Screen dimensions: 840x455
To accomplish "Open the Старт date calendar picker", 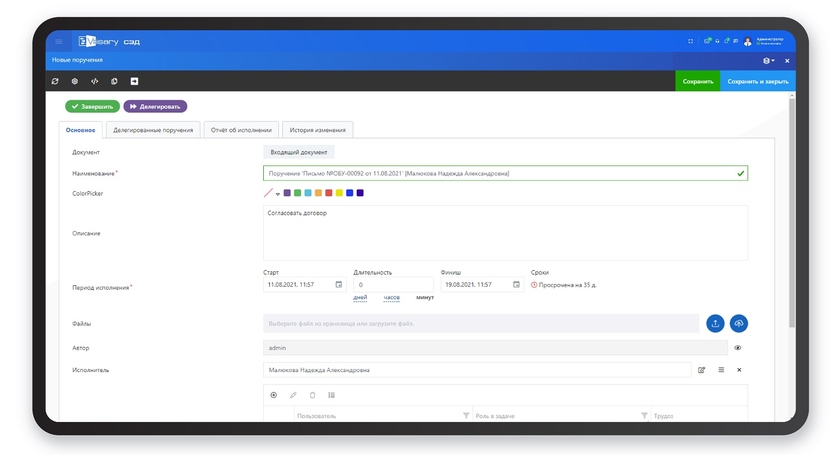I will click(x=338, y=285).
